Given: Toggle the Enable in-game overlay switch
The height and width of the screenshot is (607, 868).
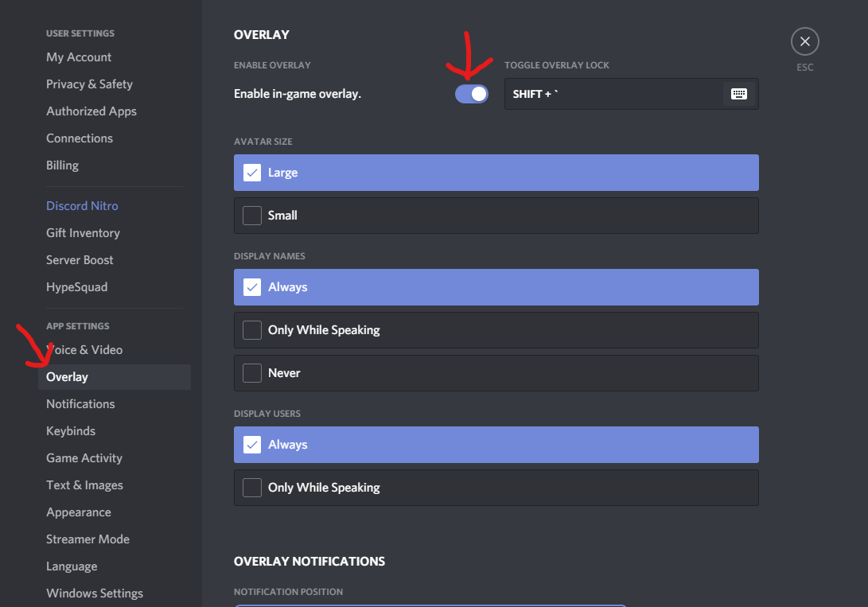Looking at the screenshot, I should point(472,94).
